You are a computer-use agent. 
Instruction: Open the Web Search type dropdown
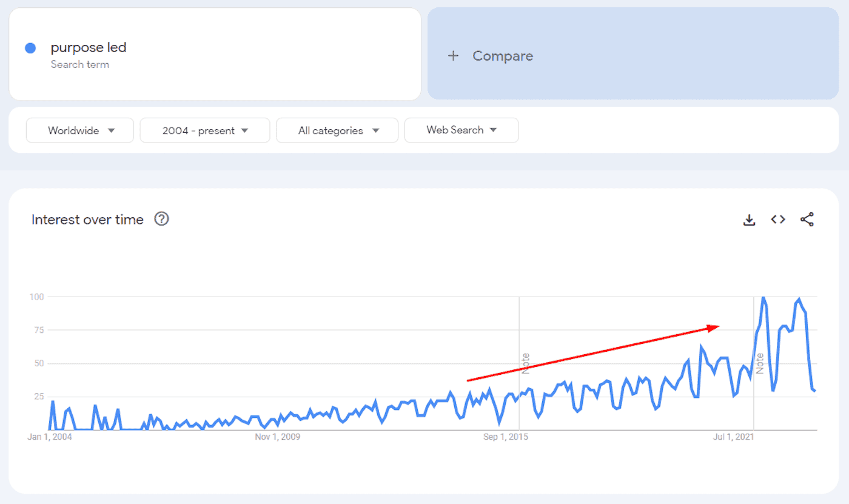pos(461,130)
